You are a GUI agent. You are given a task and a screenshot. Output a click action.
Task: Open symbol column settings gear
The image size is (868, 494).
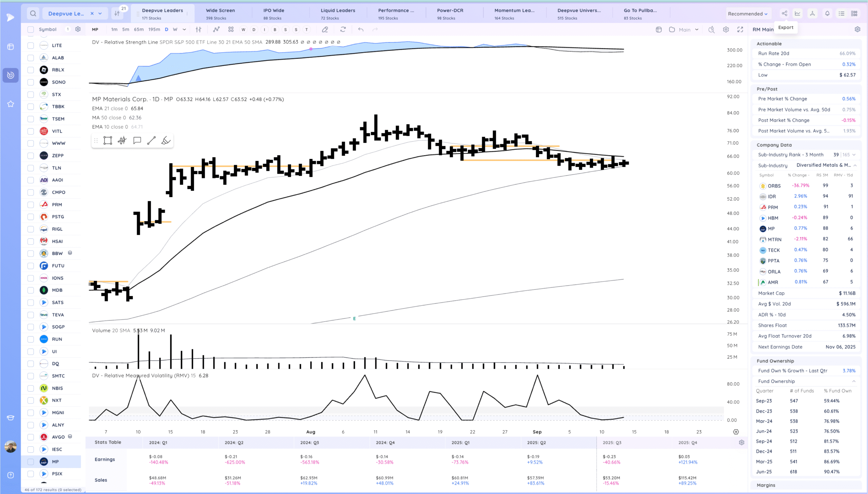[x=78, y=29]
